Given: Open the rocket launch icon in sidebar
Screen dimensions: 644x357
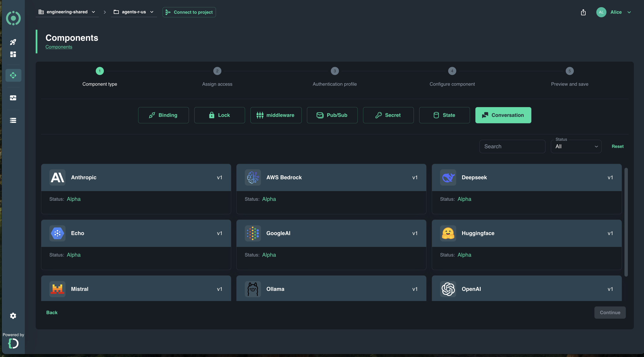Looking at the screenshot, I should [x=13, y=42].
